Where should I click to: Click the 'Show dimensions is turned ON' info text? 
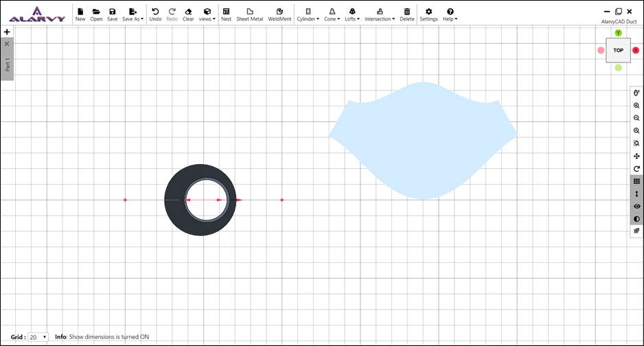click(109, 337)
